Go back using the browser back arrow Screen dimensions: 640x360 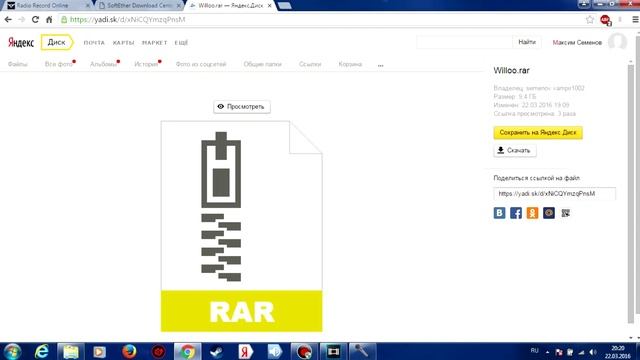coord(8,20)
